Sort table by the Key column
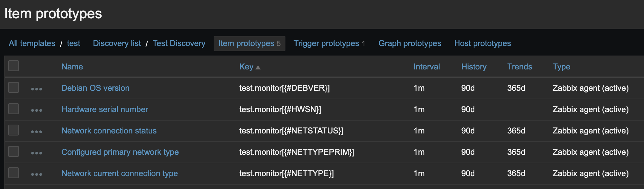Screen dimensions: 644x189 [246, 67]
